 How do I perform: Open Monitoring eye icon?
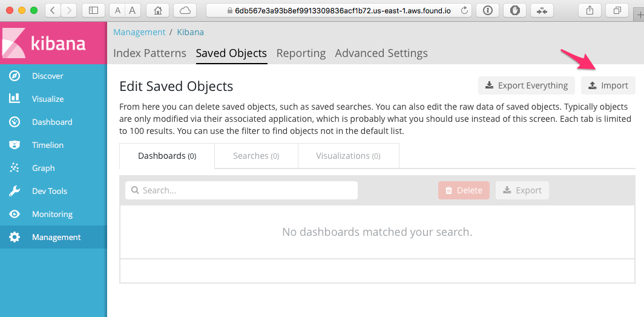[x=15, y=214]
